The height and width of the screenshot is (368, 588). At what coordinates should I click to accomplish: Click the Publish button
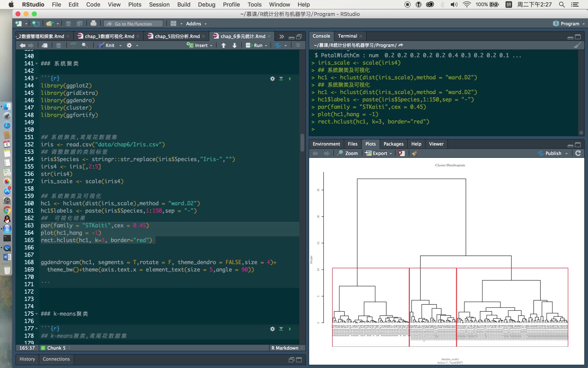(x=550, y=153)
